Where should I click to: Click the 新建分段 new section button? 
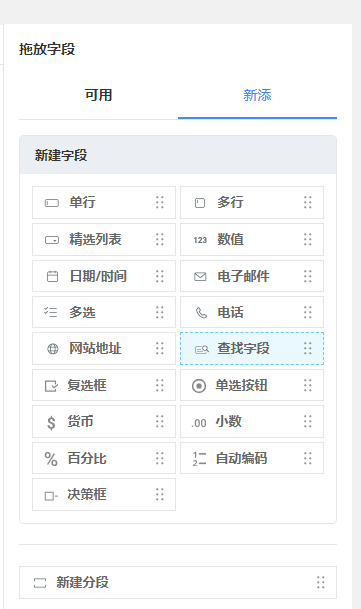178,582
